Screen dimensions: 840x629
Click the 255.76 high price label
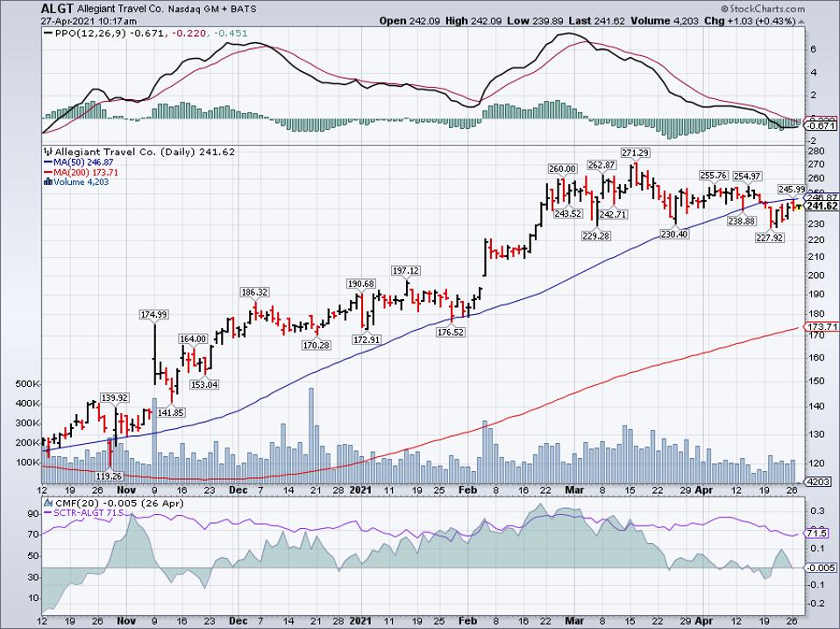tap(714, 175)
